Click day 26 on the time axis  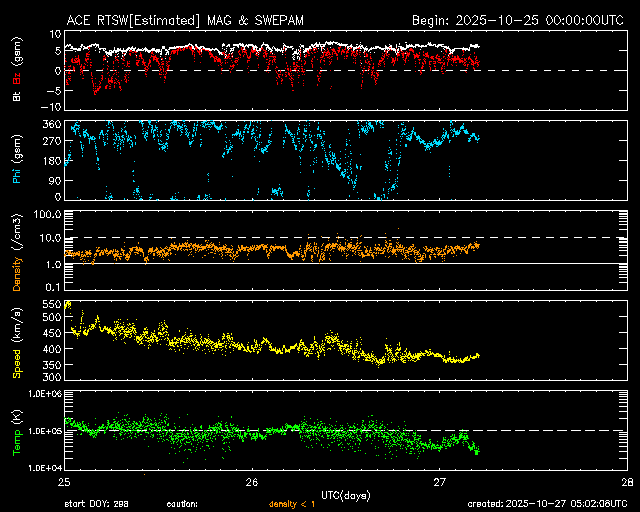click(x=252, y=482)
